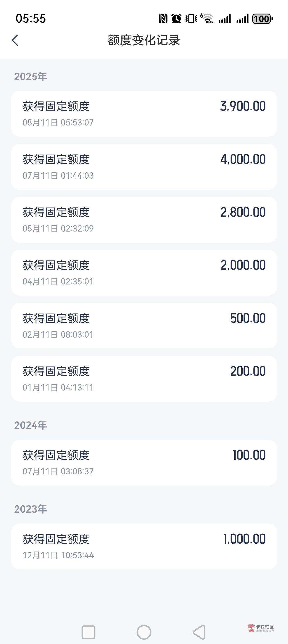Open the 100.00 record under 2024年

tap(144, 462)
